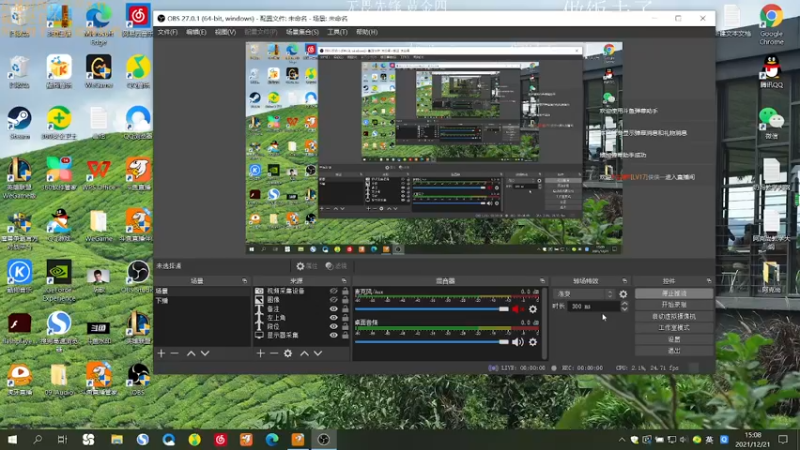Hide the 显示器采集 source with its eye icon
This screenshot has width=800, height=450.
[x=333, y=335]
